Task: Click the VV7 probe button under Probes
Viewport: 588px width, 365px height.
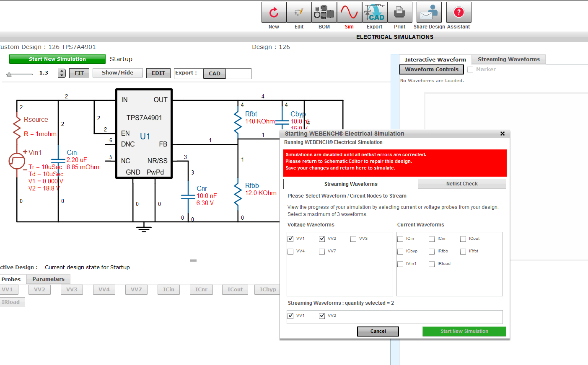Action: [x=137, y=290]
